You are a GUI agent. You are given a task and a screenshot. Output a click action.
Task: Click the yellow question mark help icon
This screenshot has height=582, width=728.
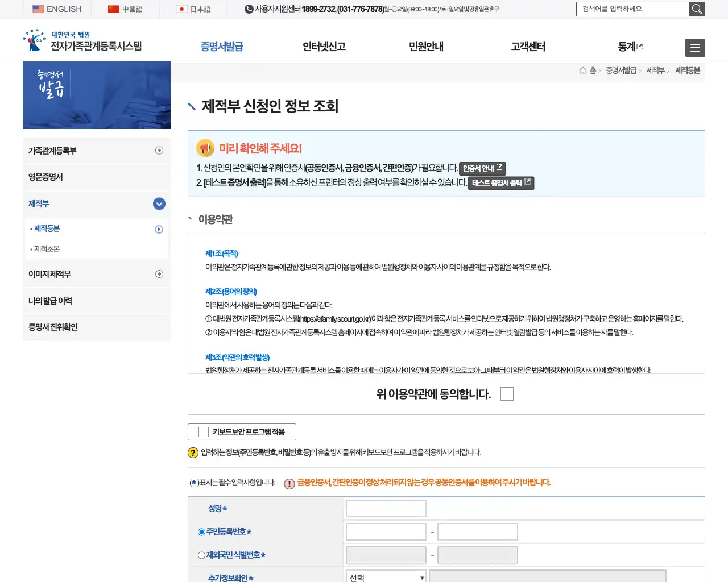click(x=194, y=453)
